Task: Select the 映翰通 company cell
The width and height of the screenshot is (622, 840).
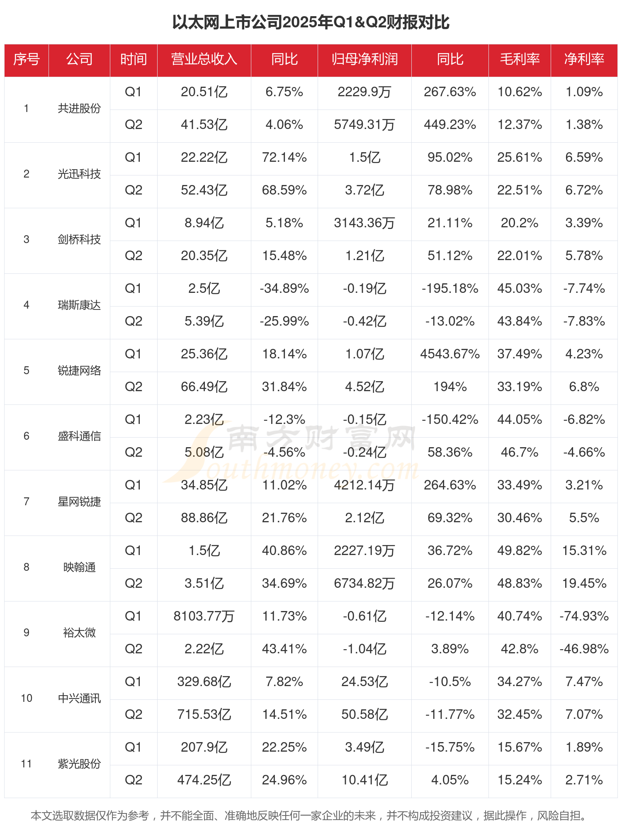Action: point(79,567)
